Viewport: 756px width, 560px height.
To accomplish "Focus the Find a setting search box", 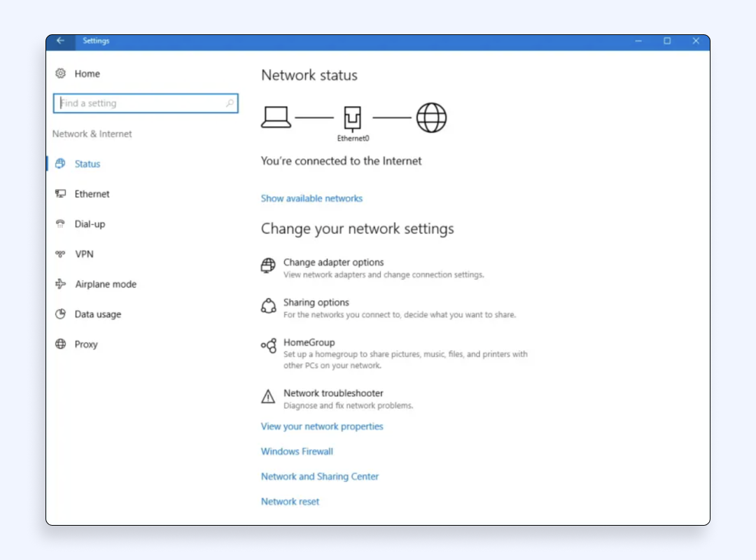I will (x=140, y=104).
